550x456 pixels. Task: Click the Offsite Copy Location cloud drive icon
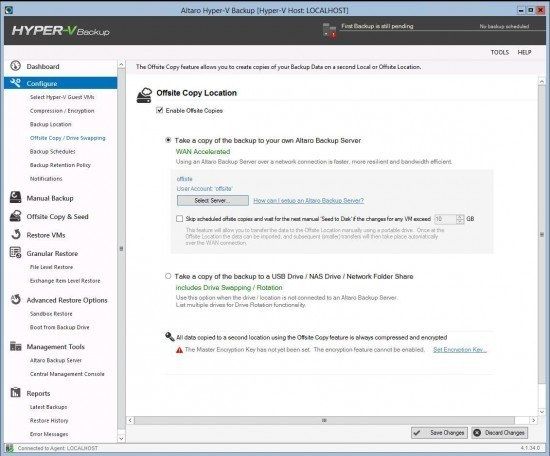[x=144, y=95]
